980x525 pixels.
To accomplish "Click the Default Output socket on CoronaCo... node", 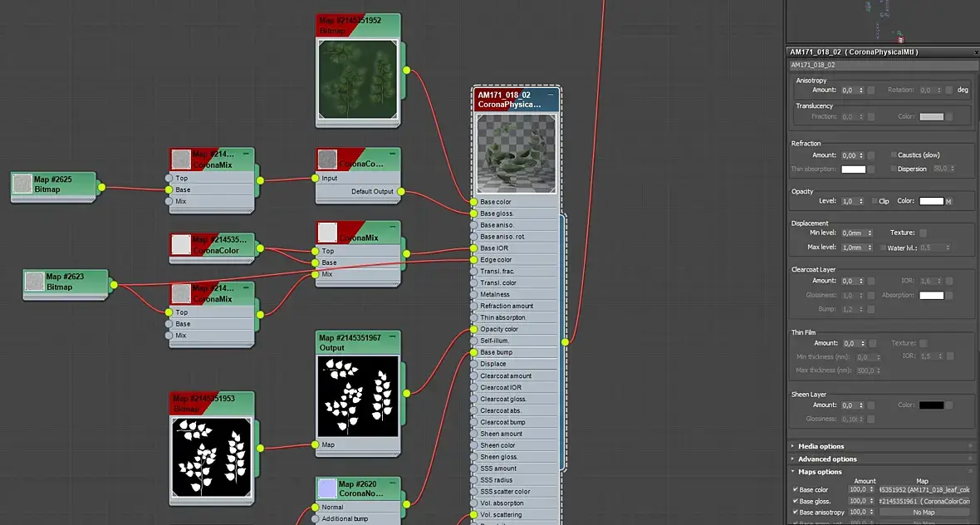I will pos(400,191).
